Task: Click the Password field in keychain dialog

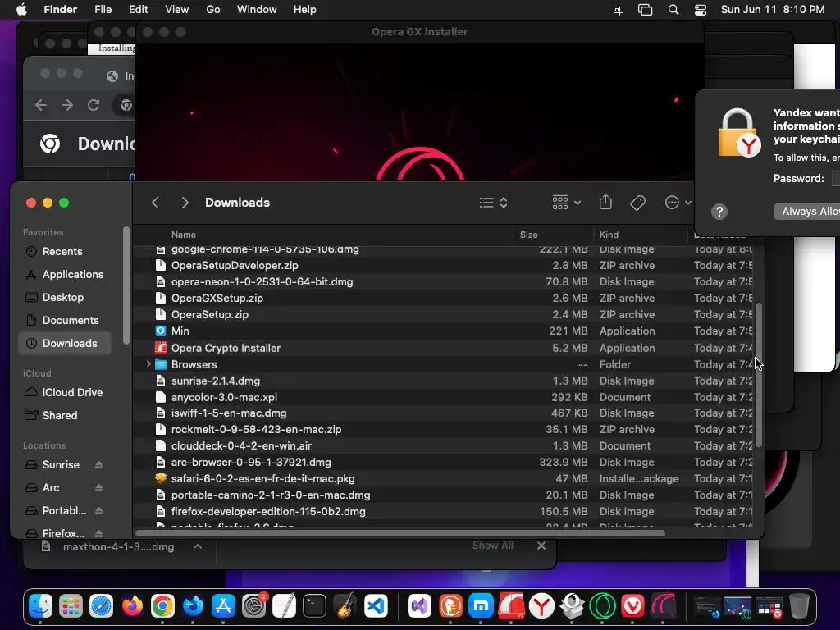Action: 836,178
